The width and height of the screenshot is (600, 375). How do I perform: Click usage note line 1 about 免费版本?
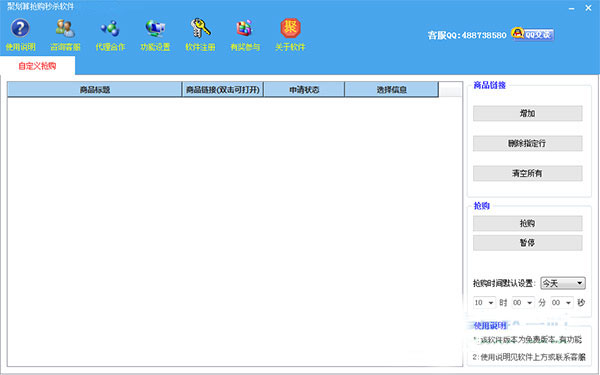[528, 339]
